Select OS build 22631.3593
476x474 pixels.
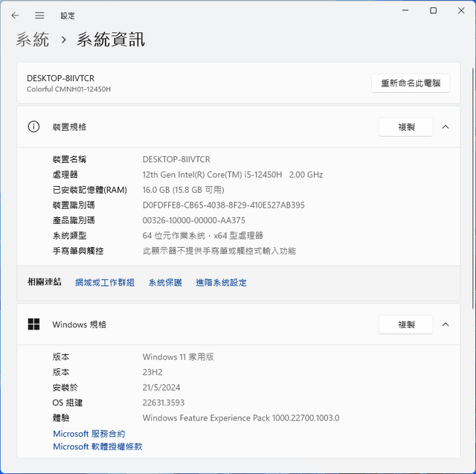click(x=164, y=403)
